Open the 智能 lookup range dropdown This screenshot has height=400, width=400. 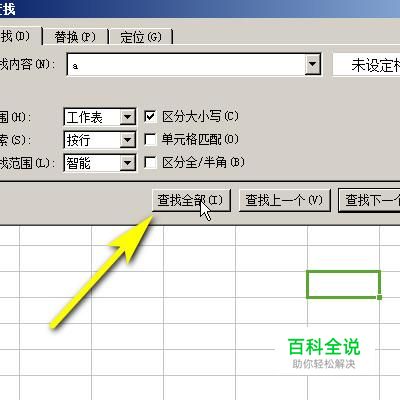tap(128, 163)
